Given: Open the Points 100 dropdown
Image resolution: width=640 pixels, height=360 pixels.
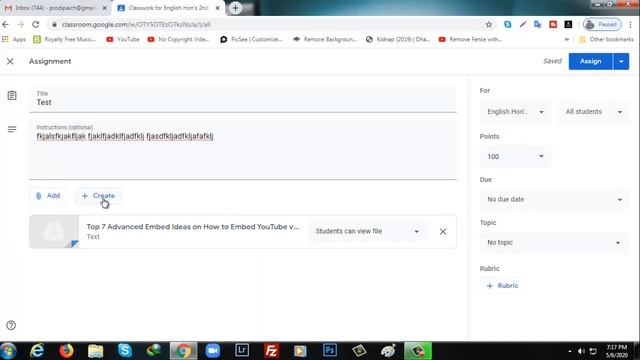Looking at the screenshot, I should [515, 157].
